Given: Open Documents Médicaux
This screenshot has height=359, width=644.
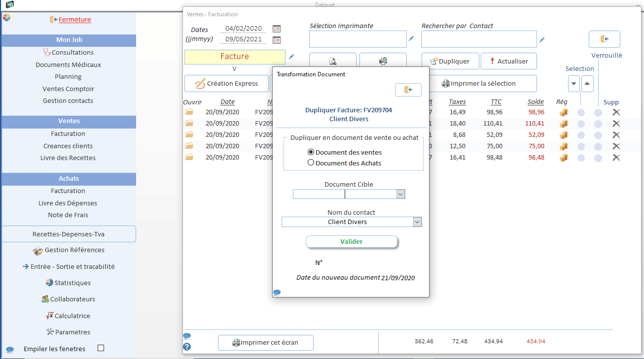Looking at the screenshot, I should [x=68, y=65].
